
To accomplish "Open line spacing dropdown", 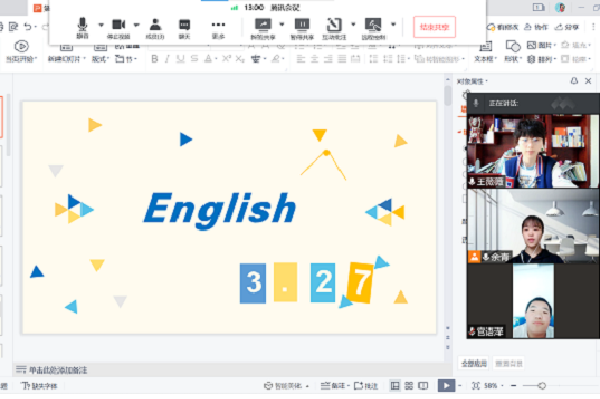I will 402,59.
